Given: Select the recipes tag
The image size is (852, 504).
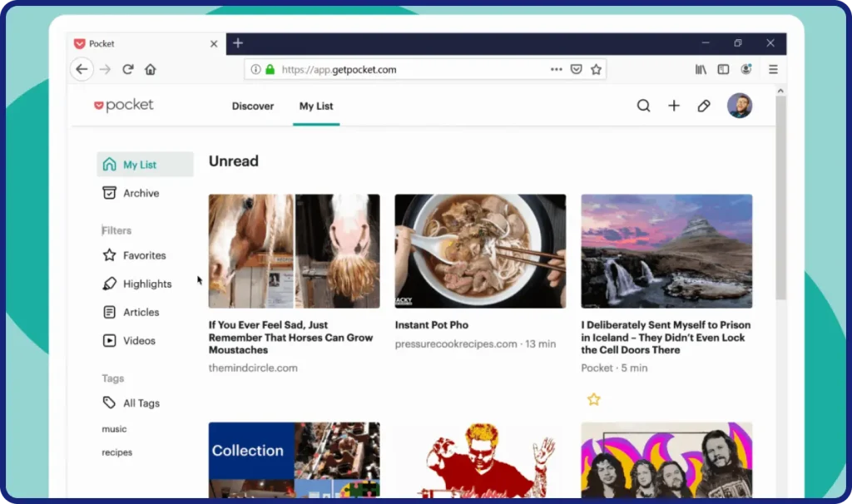Looking at the screenshot, I should [116, 452].
